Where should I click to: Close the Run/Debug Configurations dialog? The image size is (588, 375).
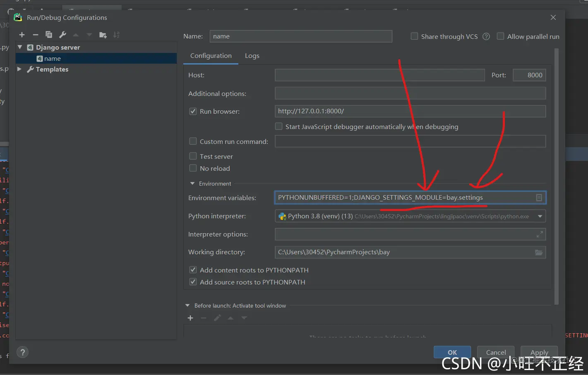click(553, 17)
